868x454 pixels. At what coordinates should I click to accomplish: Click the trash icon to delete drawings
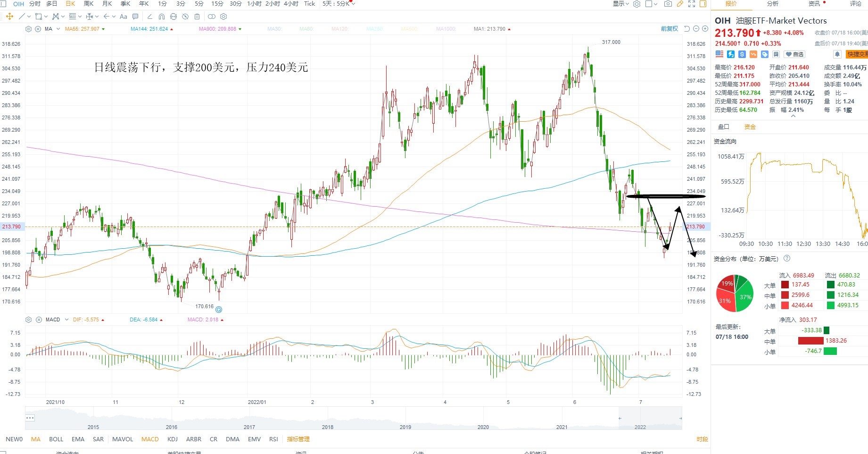point(197,17)
